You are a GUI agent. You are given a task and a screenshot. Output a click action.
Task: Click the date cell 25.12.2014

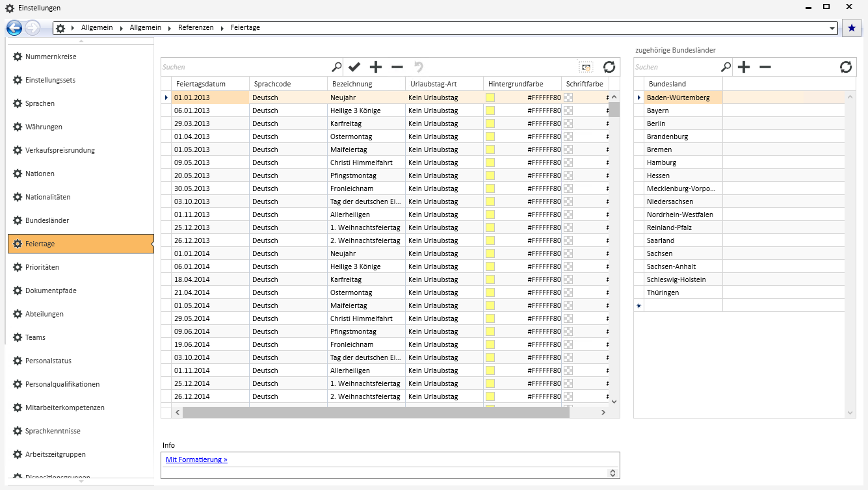(x=211, y=383)
